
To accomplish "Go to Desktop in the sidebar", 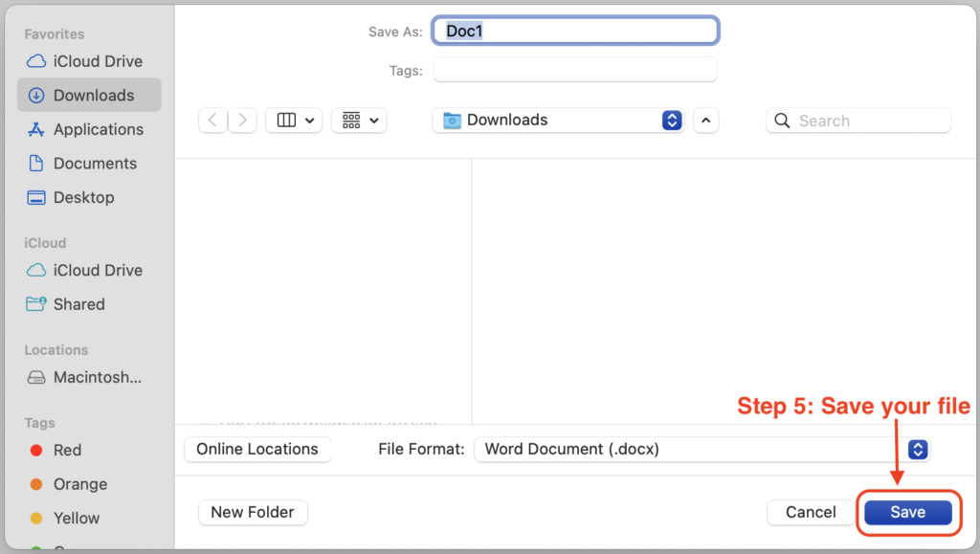I will click(x=83, y=197).
